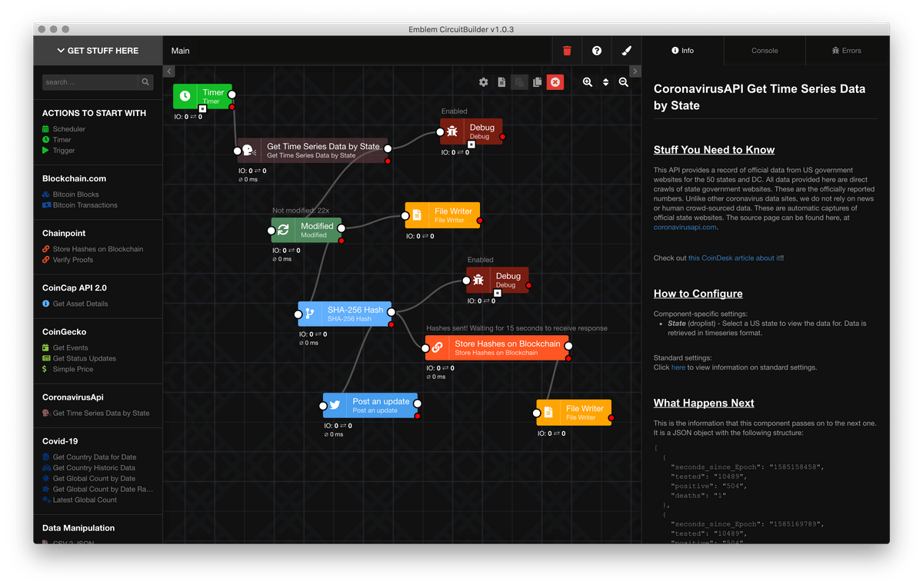Click the paintbrush theme icon
Screen dimensions: 923x588
[x=626, y=51]
